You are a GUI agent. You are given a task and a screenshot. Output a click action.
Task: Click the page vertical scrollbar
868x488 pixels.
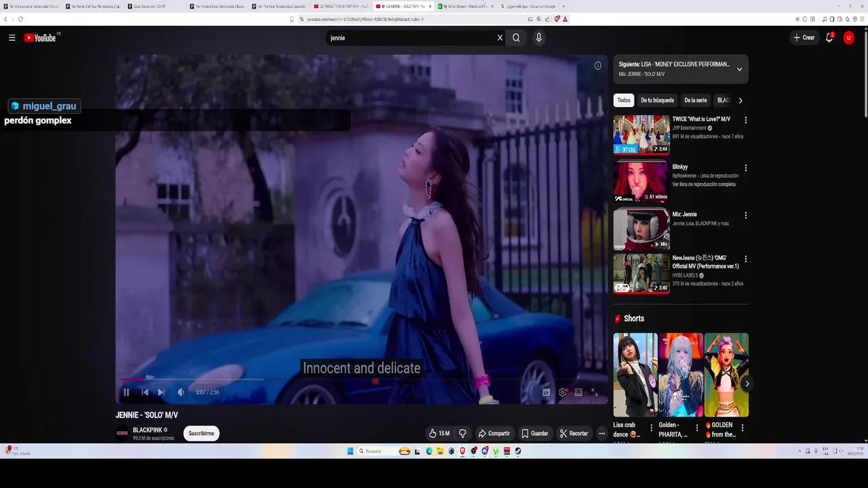coord(865,75)
